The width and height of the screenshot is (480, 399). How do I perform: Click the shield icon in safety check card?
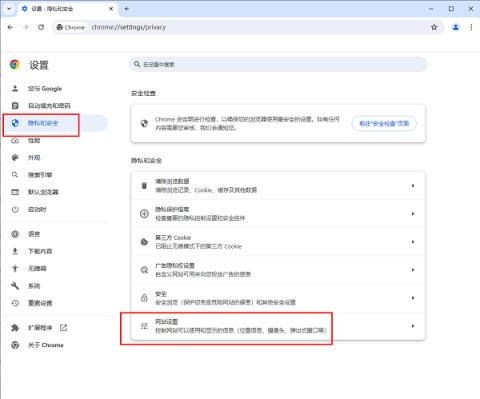[x=144, y=124]
